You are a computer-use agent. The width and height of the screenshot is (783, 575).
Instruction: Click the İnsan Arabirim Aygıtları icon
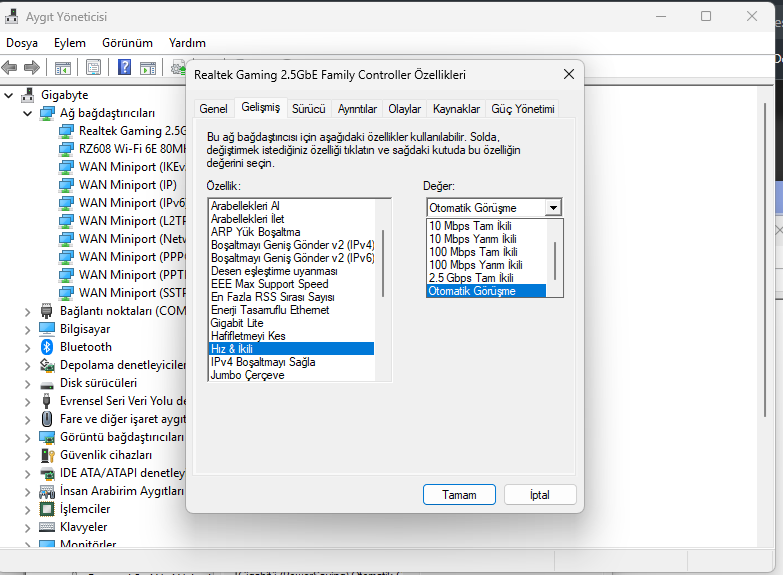(47, 492)
